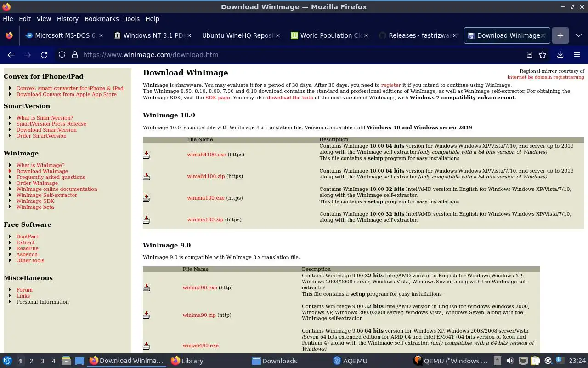Switch to virtual desktop 2
588x368 pixels.
(x=31, y=361)
